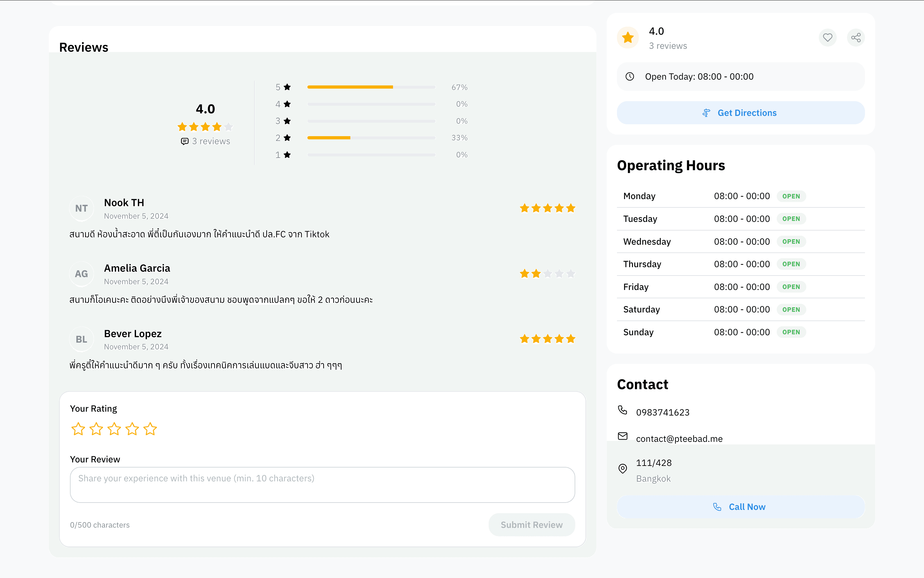This screenshot has height=578, width=924.
Task: Click the envelope icon beside contact email
Action: point(622,436)
